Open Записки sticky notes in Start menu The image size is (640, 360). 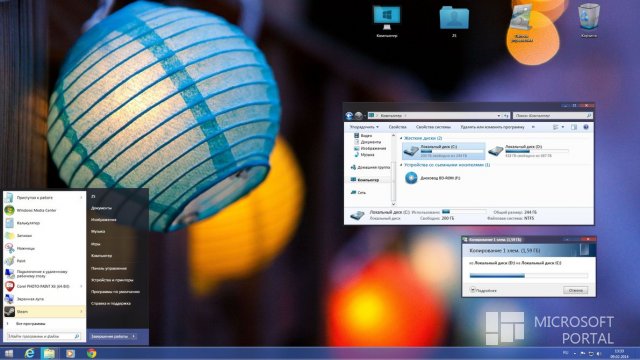(x=24, y=236)
